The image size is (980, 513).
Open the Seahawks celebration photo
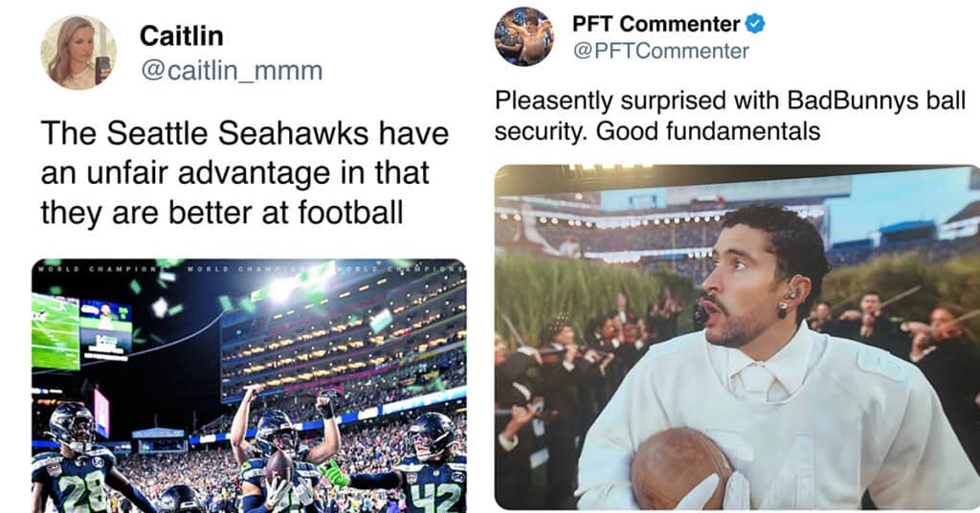pos(249,383)
